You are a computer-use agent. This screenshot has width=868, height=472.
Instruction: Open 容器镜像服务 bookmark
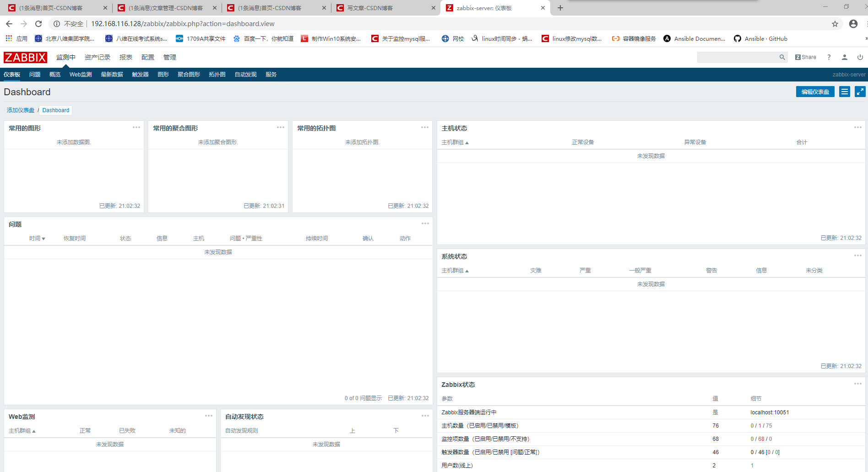(634, 39)
